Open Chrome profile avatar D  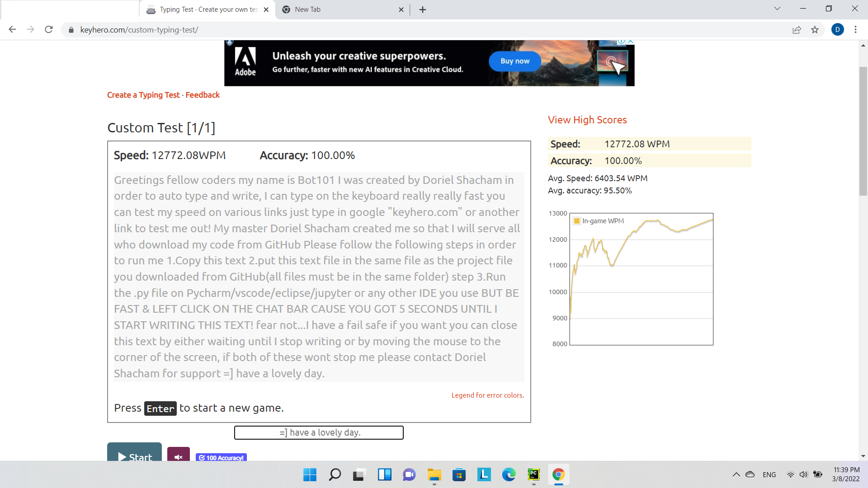pos(837,30)
